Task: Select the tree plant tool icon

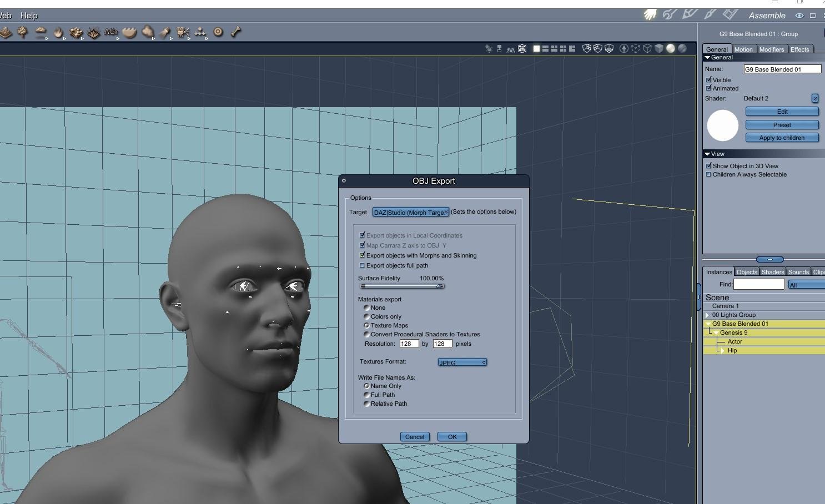Action: pyautogui.click(x=22, y=32)
